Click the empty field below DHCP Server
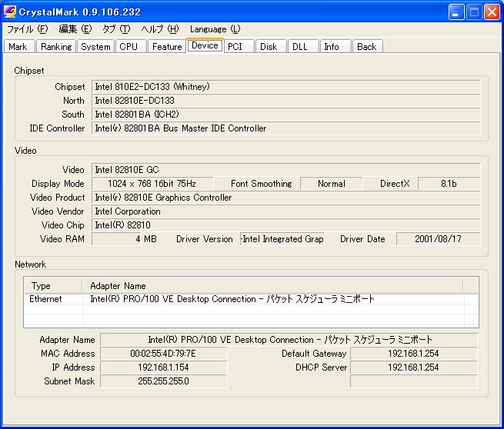 click(x=414, y=381)
